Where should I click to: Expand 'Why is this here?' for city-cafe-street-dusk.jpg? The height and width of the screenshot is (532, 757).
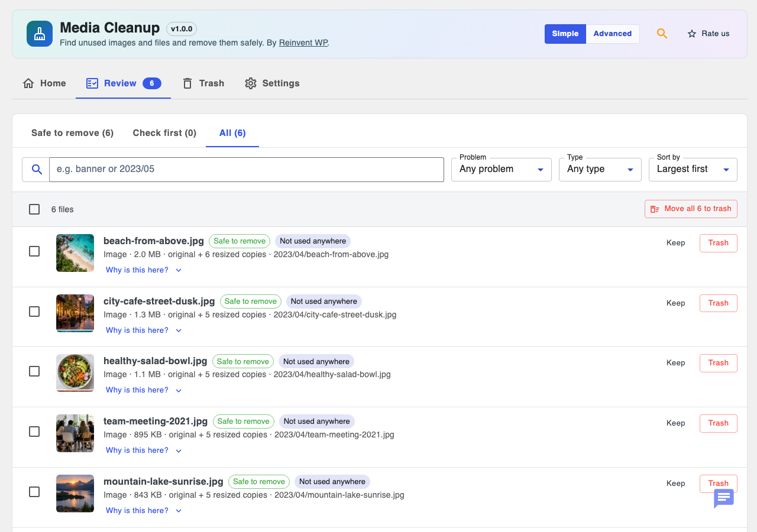(144, 330)
